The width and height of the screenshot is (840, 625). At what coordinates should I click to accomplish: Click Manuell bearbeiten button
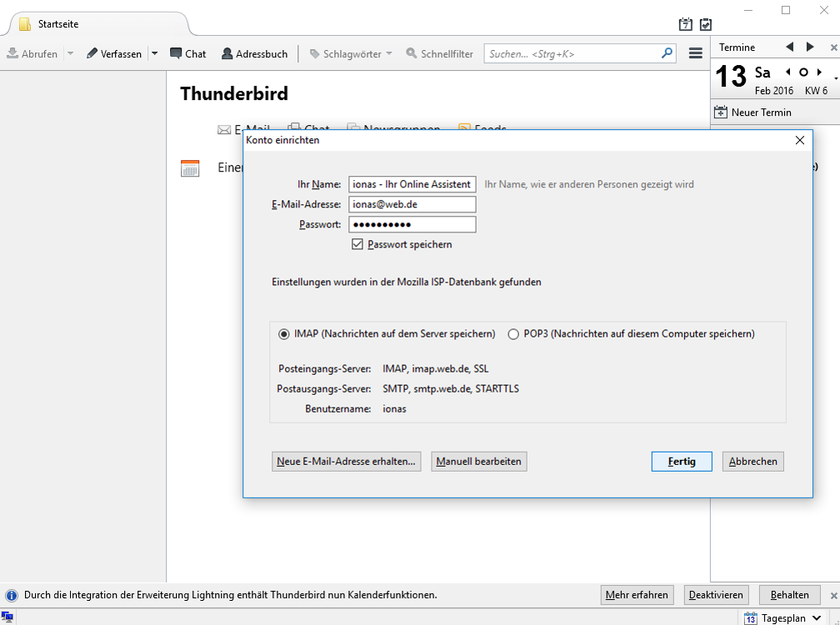point(479,462)
